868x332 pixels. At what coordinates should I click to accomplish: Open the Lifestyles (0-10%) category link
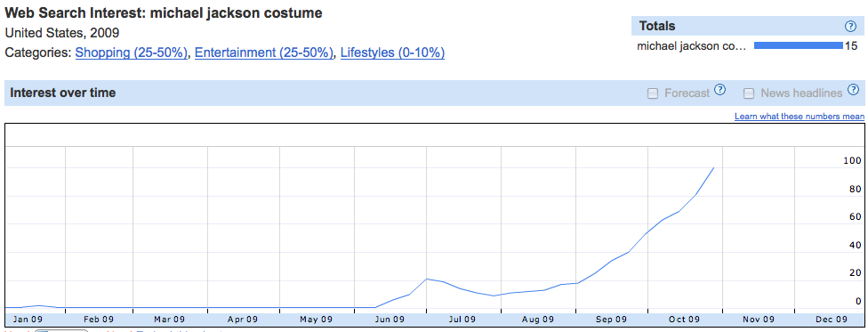click(x=392, y=53)
